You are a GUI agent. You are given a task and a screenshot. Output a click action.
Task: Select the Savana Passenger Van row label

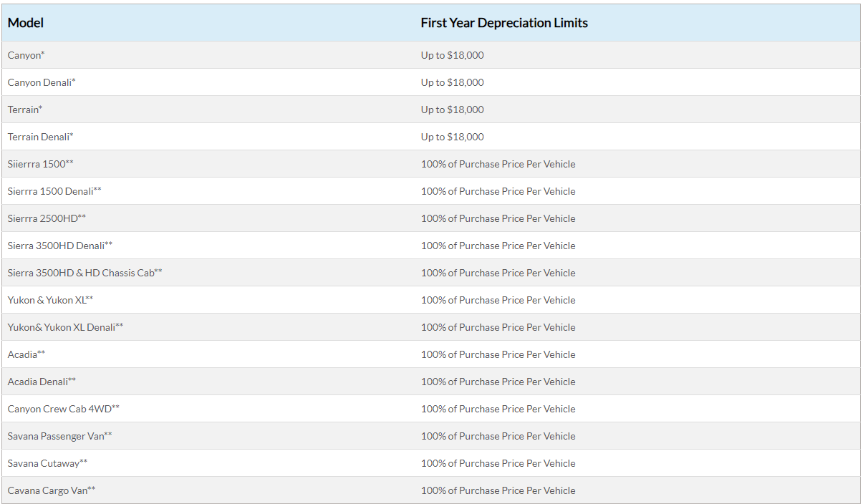pos(60,436)
